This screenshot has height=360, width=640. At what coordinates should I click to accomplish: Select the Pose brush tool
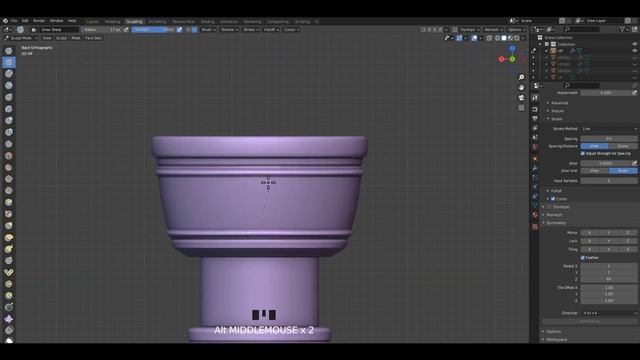(9, 272)
